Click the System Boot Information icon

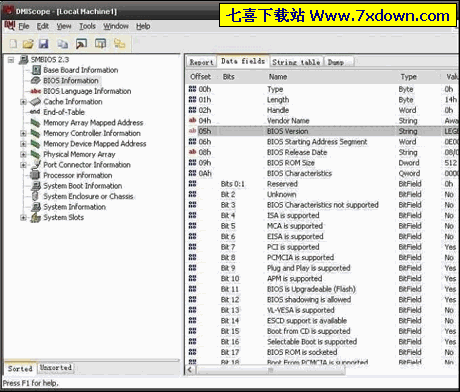[x=36, y=186]
